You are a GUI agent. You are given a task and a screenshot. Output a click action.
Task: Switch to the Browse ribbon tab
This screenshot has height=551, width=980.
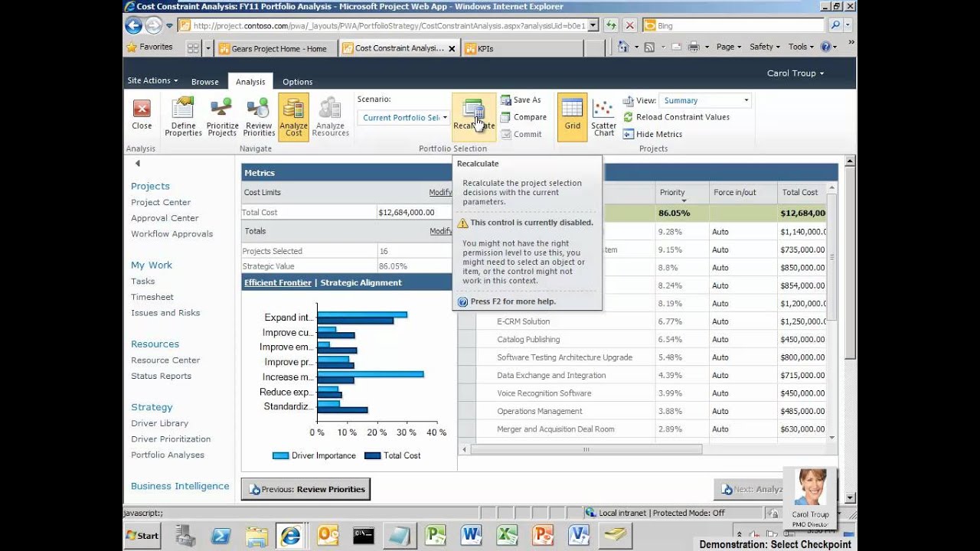204,82
